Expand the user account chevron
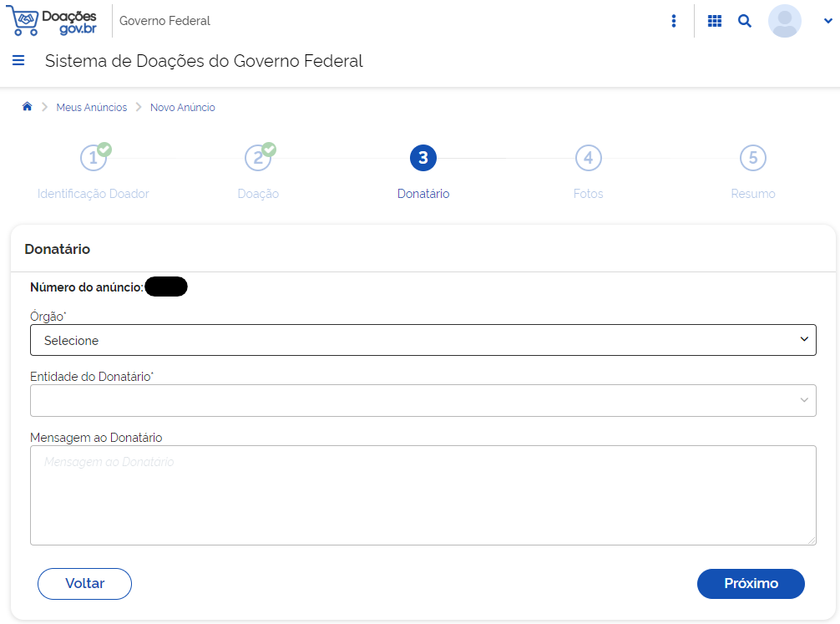Viewport: 840px width, 624px height. click(x=827, y=22)
